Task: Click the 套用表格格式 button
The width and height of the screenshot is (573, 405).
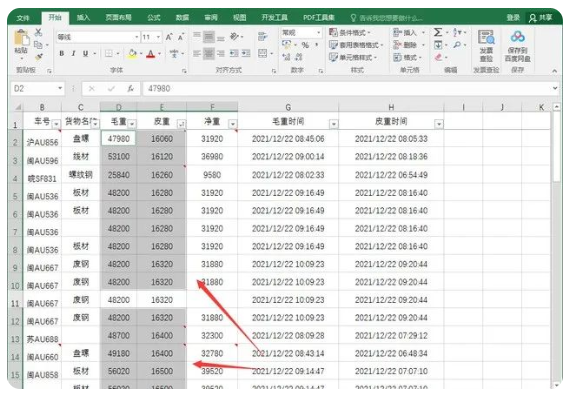Action: (x=356, y=45)
